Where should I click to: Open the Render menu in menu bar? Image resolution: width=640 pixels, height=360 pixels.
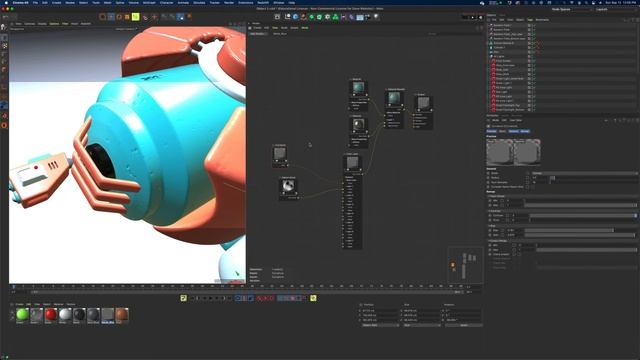229,2
